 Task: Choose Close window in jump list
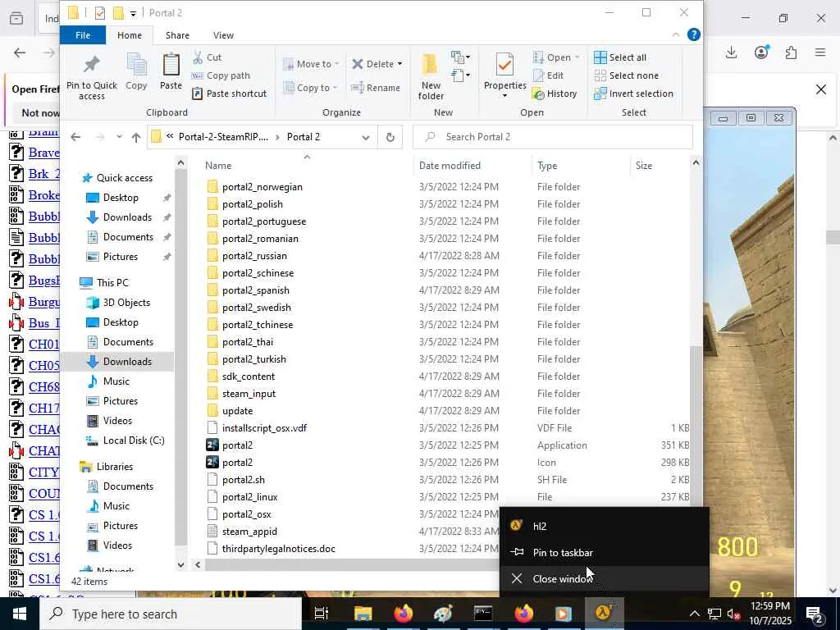(605, 578)
